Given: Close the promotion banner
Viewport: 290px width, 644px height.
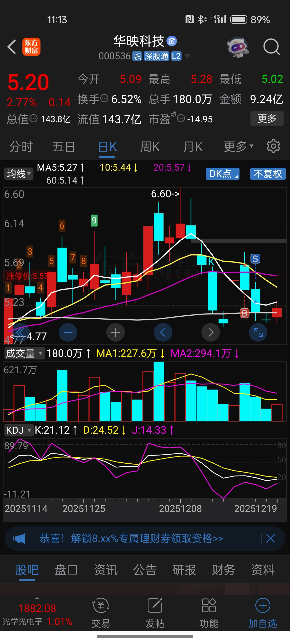Looking at the screenshot, I should click(270, 538).
